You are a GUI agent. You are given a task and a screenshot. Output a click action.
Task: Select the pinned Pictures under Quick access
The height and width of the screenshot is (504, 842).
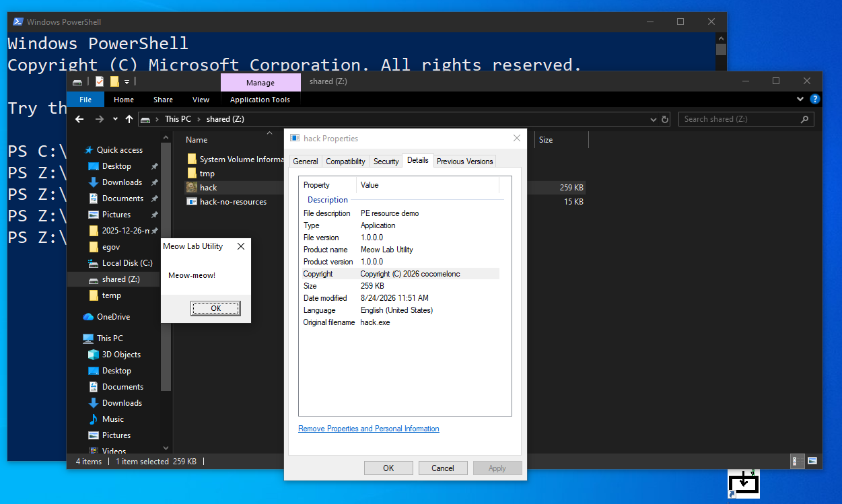[x=116, y=215]
